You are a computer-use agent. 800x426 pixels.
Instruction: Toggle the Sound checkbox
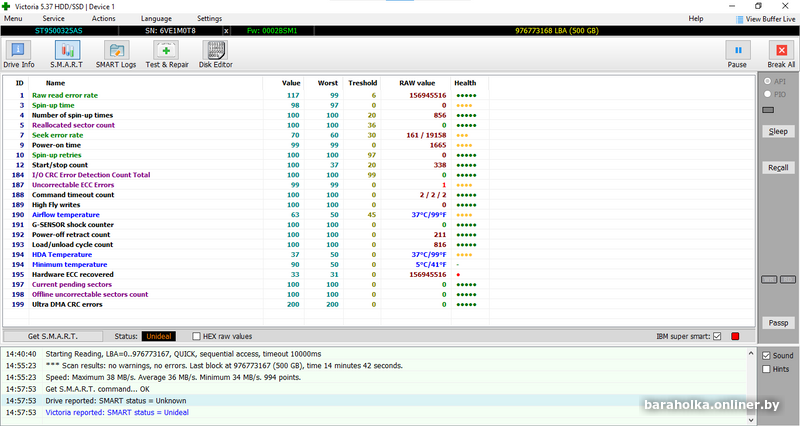(x=766, y=356)
